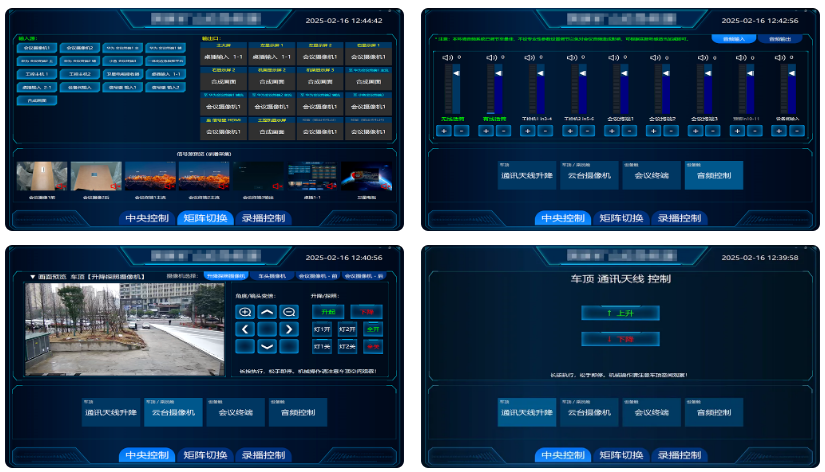
Task: Pan camera right with the right arrow
Action: pos(290,329)
